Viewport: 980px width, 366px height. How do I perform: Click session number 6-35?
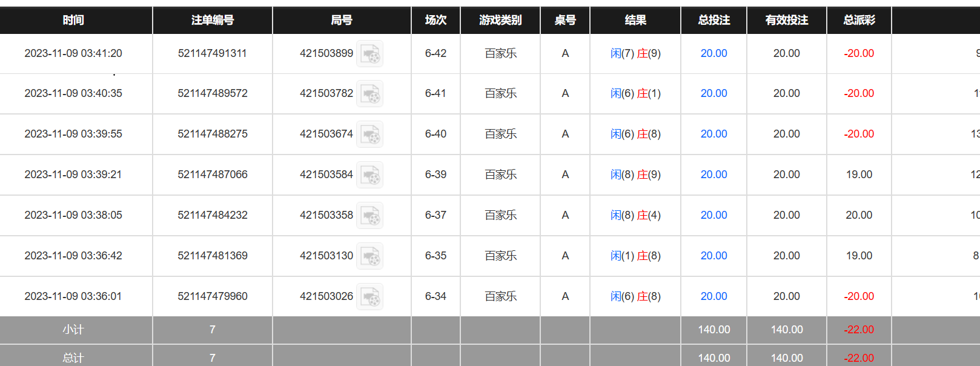(435, 256)
